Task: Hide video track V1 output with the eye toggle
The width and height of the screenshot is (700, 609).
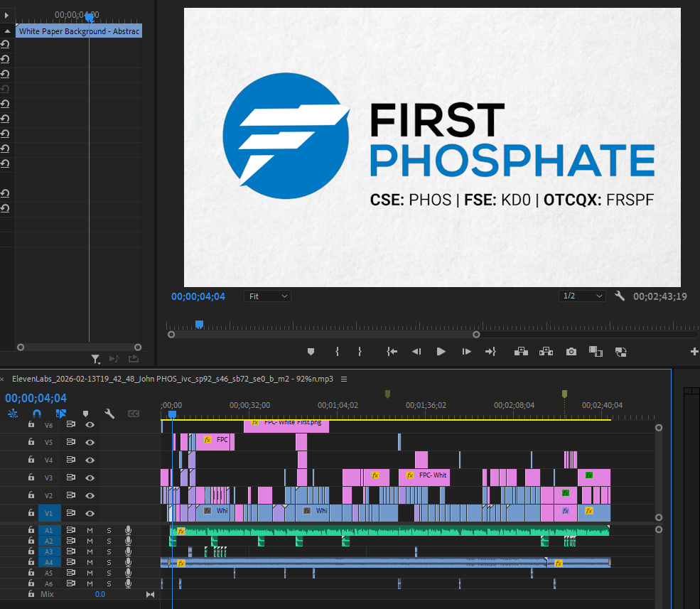Action: point(89,513)
